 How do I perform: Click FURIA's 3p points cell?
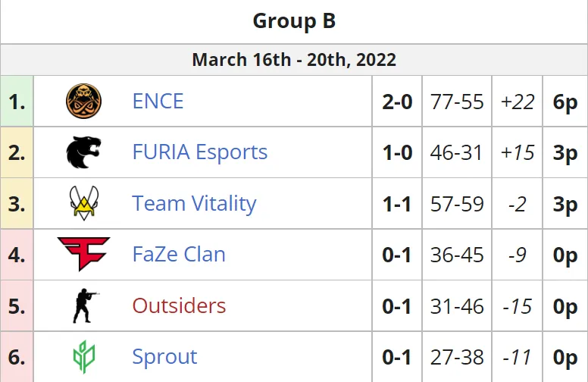(x=565, y=153)
